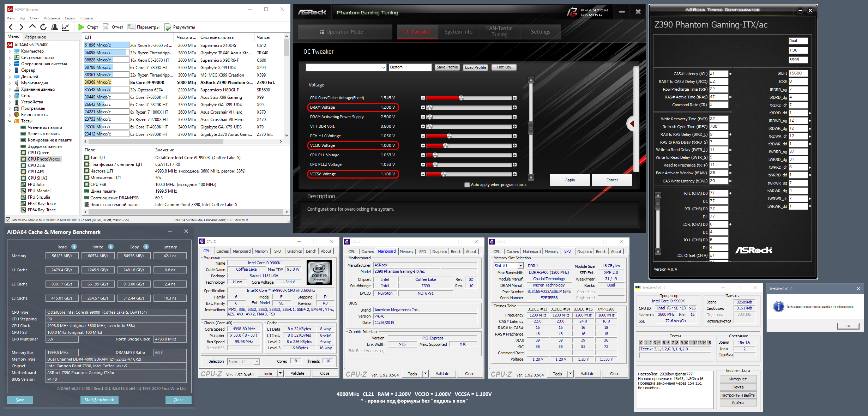Screen dimensions: 868x416
Task: Toggle the CPU Queen test checkbox
Action: coord(23,153)
